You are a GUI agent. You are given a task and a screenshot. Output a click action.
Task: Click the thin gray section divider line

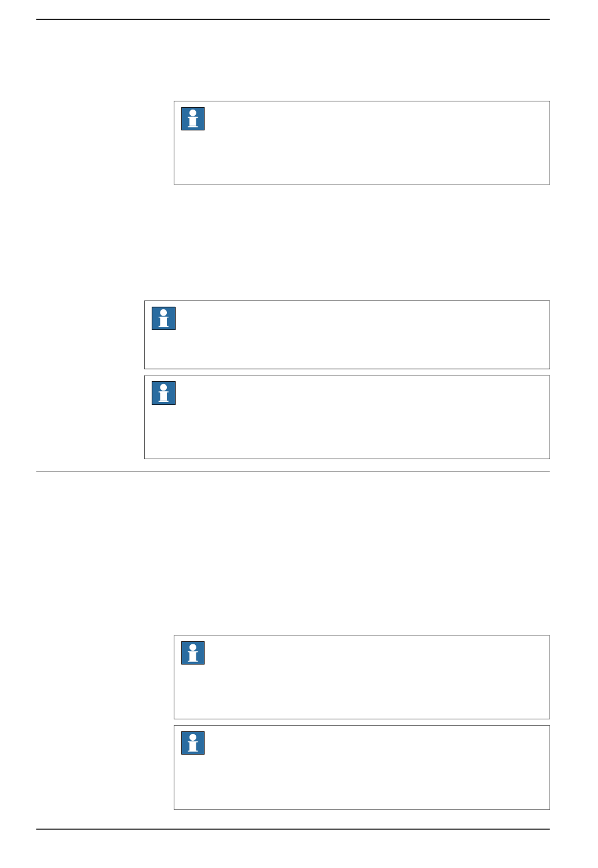point(293,471)
